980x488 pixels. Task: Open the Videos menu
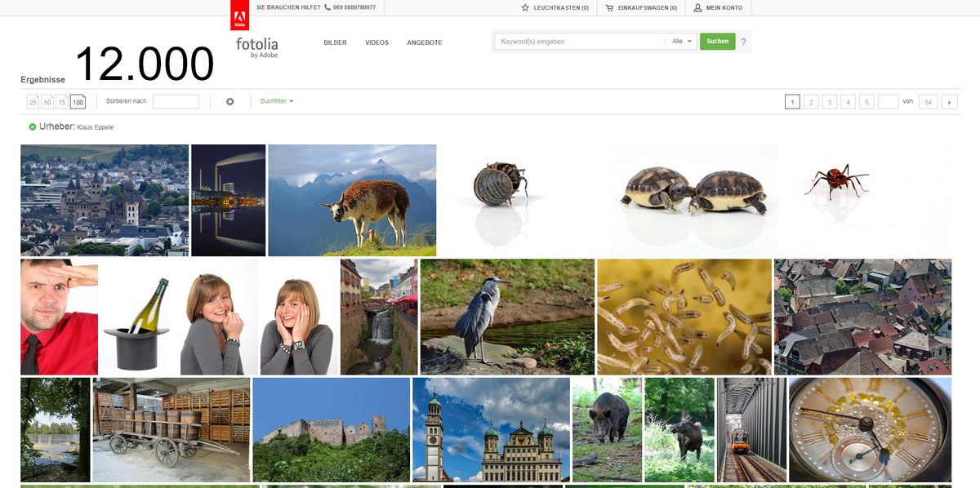(376, 42)
